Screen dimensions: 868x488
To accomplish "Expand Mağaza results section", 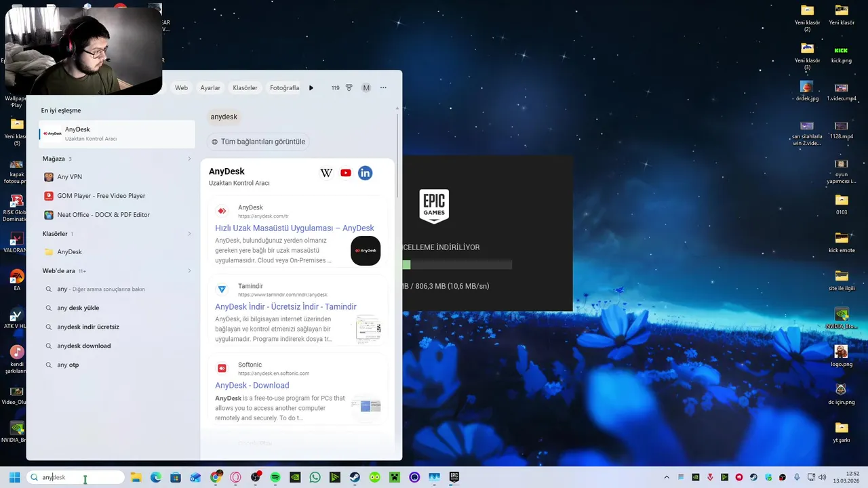I will (189, 159).
